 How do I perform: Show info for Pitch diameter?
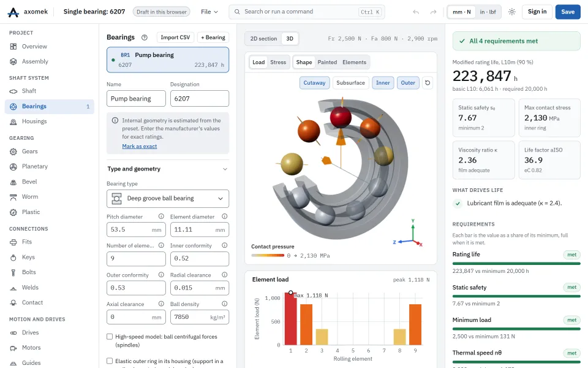point(161,217)
